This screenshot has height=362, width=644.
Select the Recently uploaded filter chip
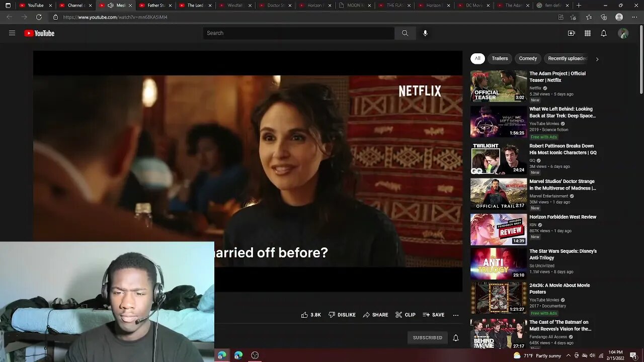coord(567,58)
